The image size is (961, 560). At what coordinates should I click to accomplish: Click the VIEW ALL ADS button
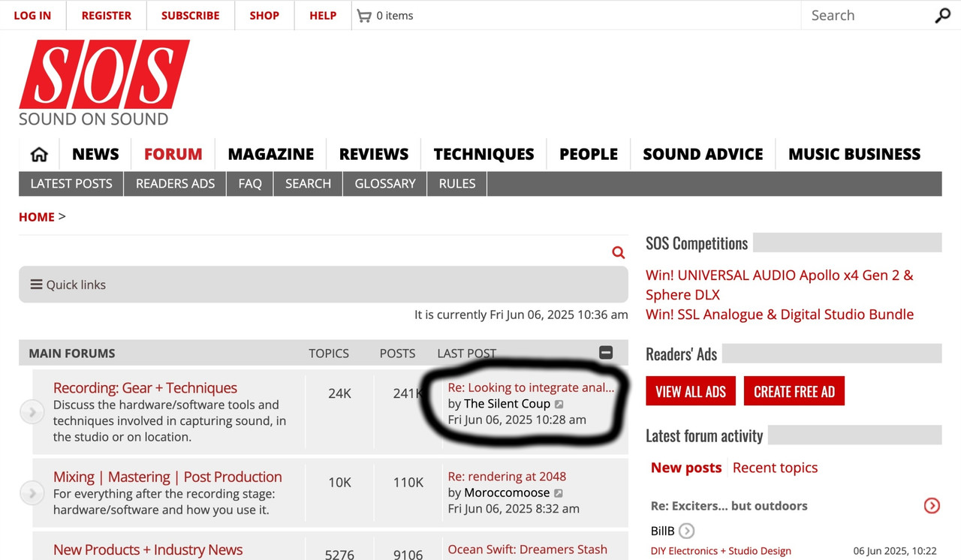click(691, 391)
